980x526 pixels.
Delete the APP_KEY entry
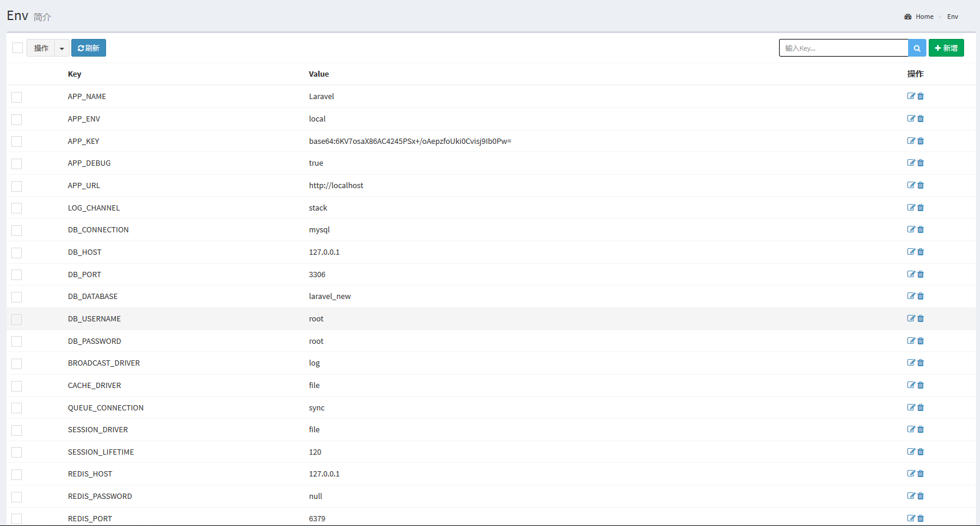click(x=920, y=141)
